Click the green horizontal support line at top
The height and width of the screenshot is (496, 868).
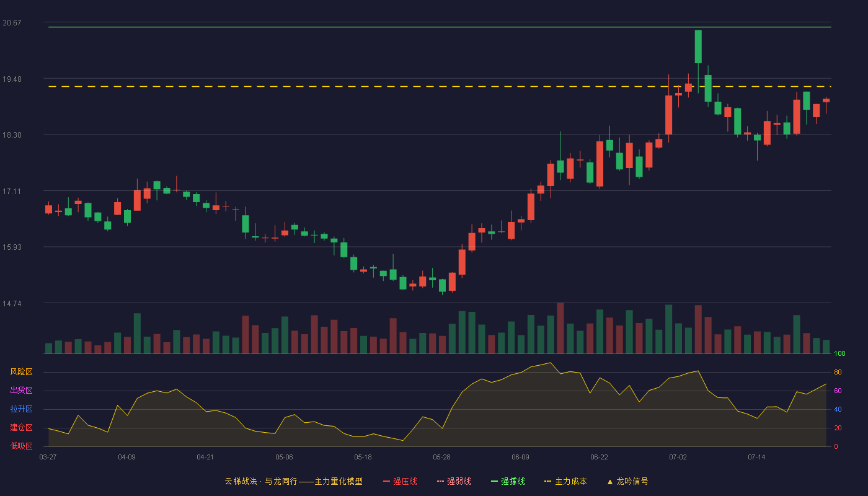[440, 27]
